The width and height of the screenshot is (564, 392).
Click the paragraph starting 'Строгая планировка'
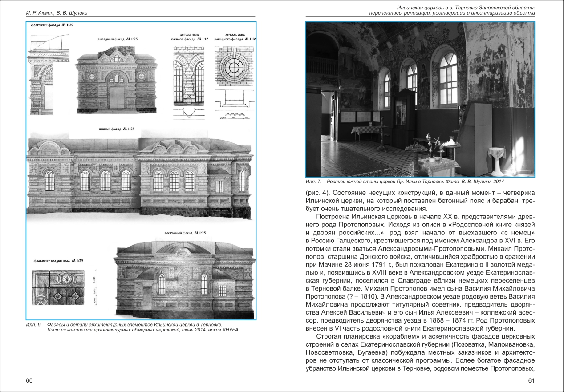pyautogui.click(x=420, y=357)
